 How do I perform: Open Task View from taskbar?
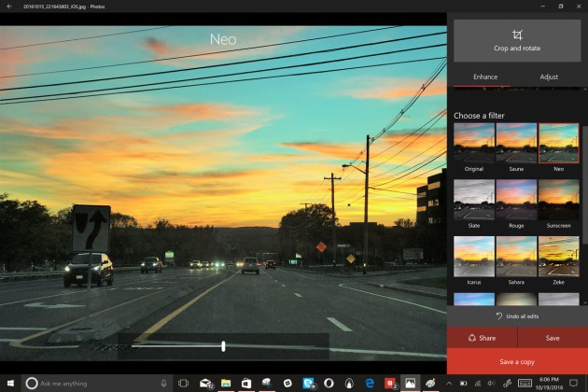(x=183, y=383)
